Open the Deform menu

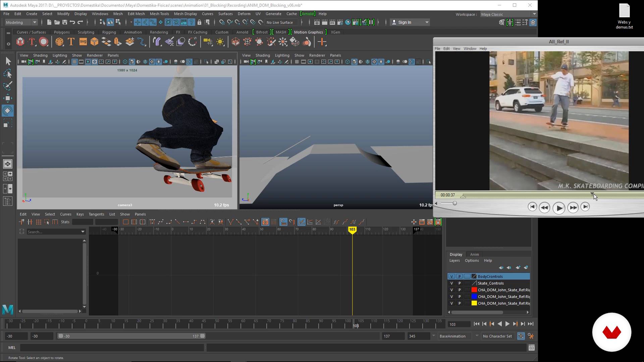coord(244,14)
